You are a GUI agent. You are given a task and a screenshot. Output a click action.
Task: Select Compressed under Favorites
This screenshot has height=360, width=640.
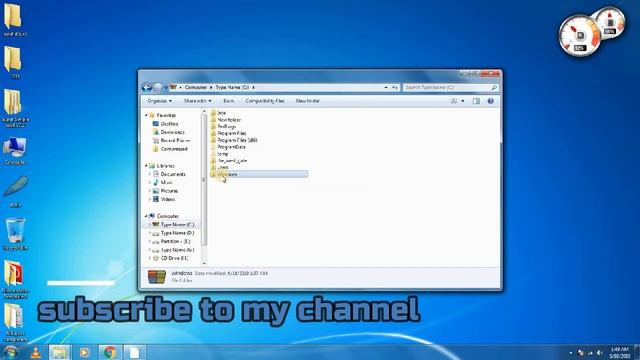click(174, 149)
